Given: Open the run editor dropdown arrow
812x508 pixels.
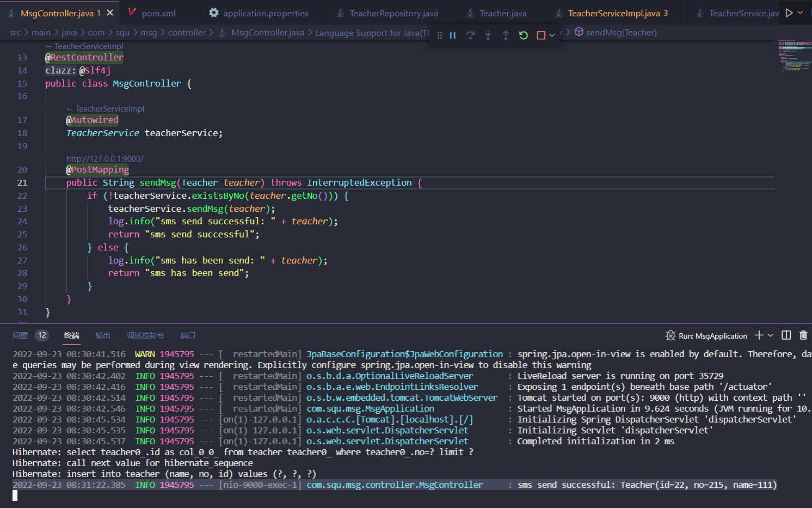Looking at the screenshot, I should pyautogui.click(x=801, y=13).
